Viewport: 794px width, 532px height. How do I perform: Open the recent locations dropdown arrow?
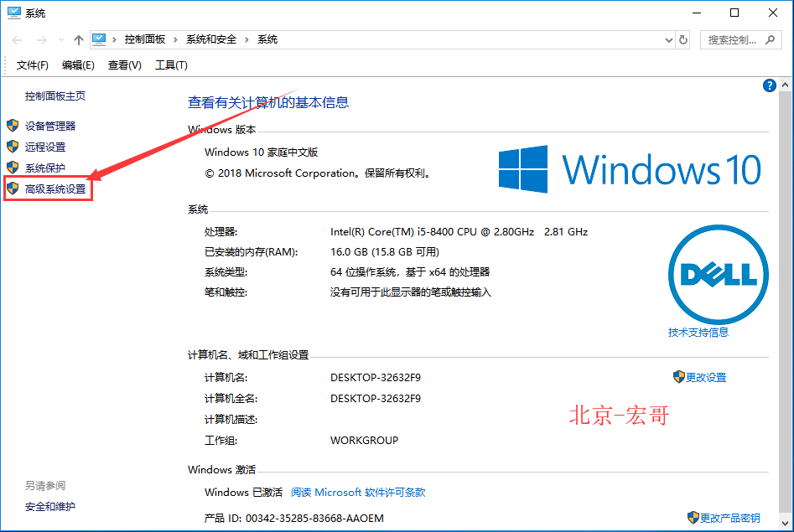click(x=61, y=40)
